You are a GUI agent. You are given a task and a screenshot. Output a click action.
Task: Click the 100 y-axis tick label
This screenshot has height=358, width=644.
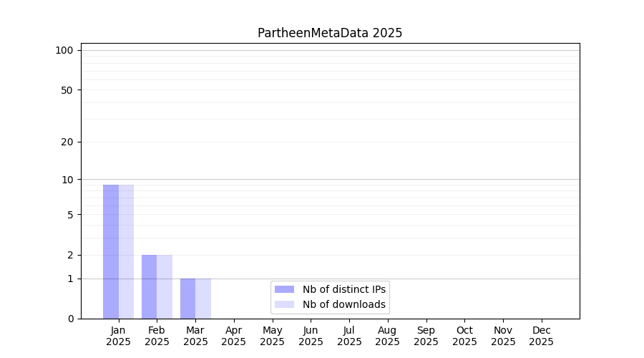click(x=64, y=50)
